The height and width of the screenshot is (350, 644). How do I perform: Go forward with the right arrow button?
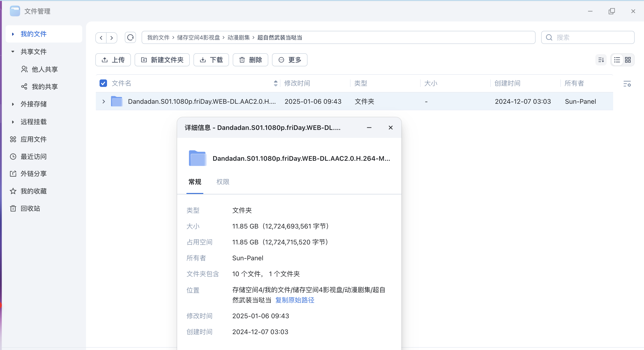pos(112,38)
